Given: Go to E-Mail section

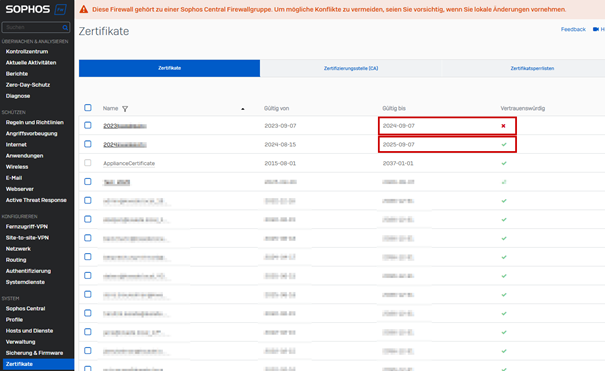Looking at the screenshot, I should click(x=14, y=178).
